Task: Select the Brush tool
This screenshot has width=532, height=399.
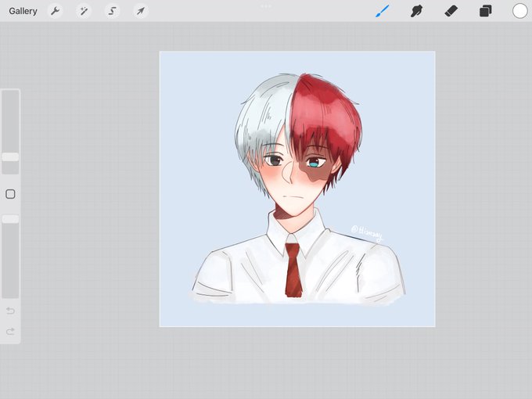Action: pos(383,11)
